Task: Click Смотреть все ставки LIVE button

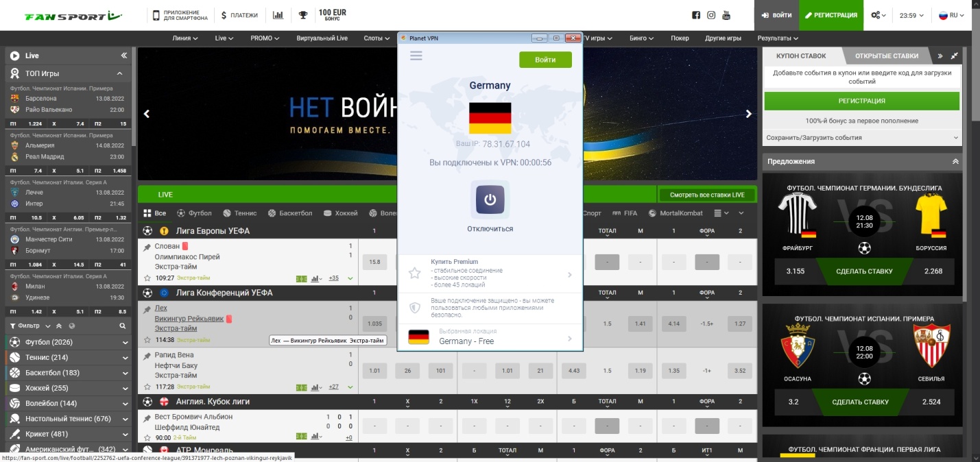Action: [x=707, y=195]
